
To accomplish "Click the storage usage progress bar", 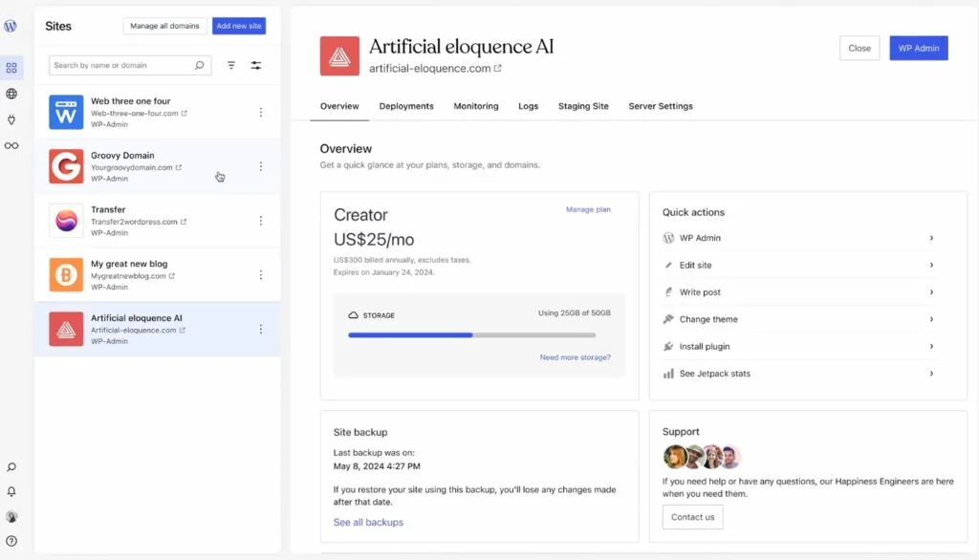I will point(471,335).
